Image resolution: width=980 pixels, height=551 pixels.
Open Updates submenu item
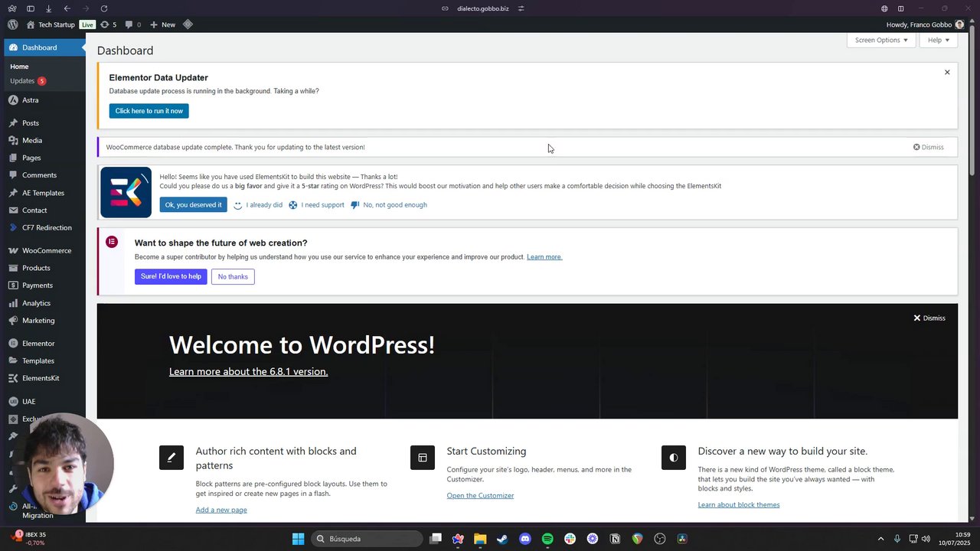(x=28, y=81)
